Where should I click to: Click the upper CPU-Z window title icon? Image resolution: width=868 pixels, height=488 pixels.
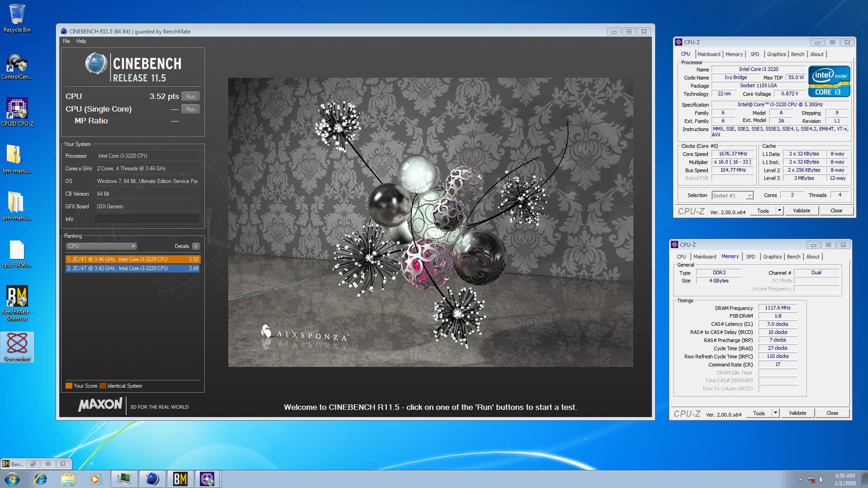click(x=679, y=42)
